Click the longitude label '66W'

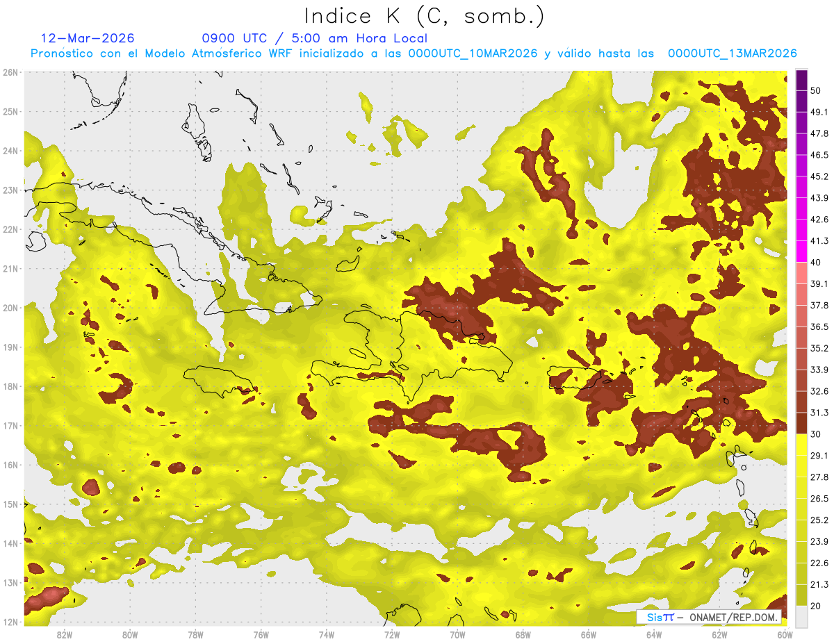coord(588,634)
